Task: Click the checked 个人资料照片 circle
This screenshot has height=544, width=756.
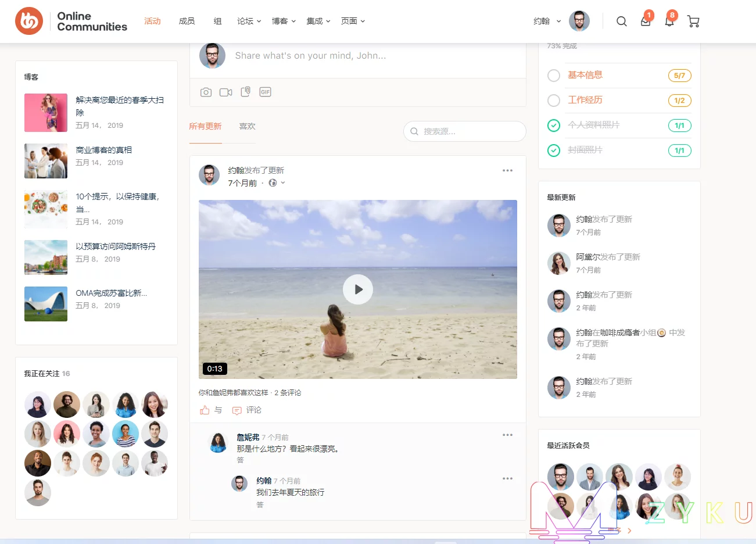Action: 554,126
